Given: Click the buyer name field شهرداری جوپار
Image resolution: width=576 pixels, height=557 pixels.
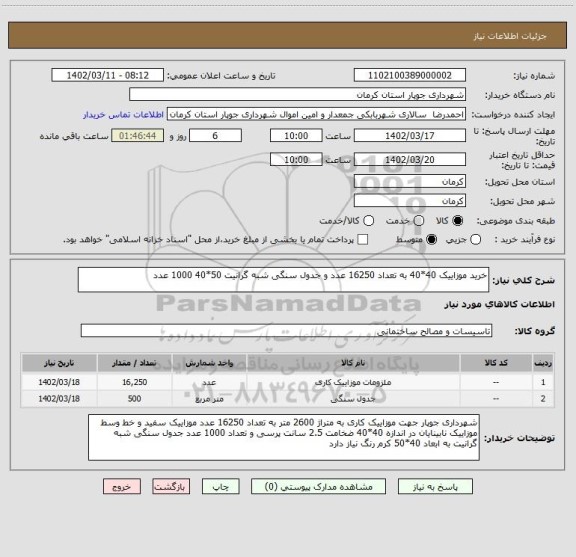Looking at the screenshot, I should click(298, 95).
